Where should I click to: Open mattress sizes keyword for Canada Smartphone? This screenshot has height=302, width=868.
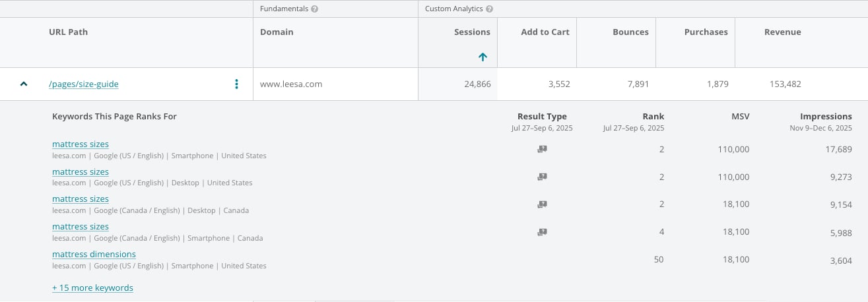coord(81,227)
